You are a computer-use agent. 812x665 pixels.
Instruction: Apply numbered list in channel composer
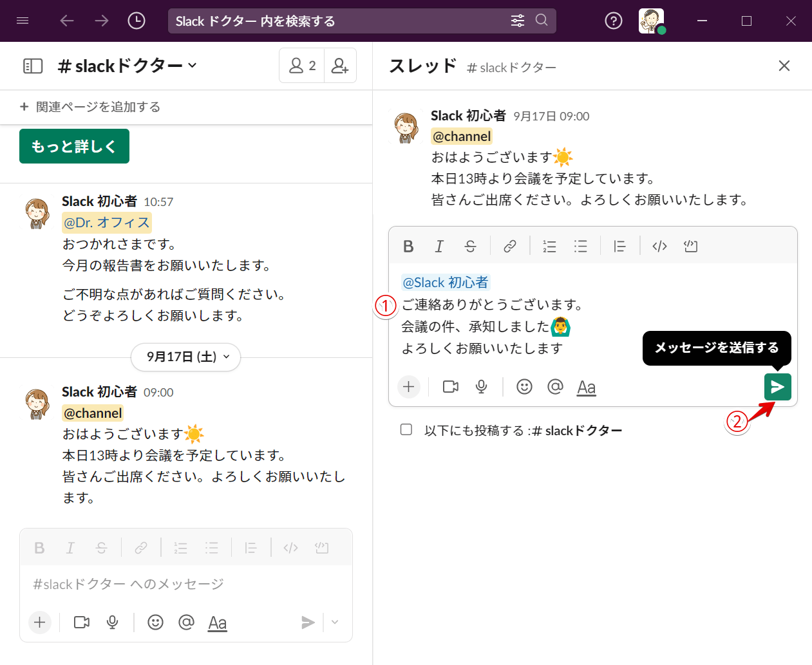pos(180,548)
